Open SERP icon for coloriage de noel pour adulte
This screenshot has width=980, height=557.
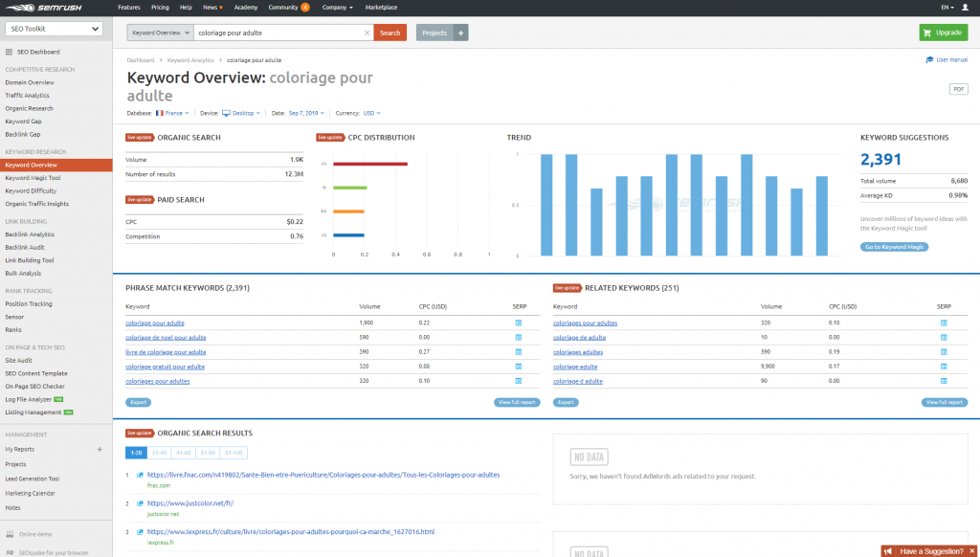pyautogui.click(x=518, y=338)
